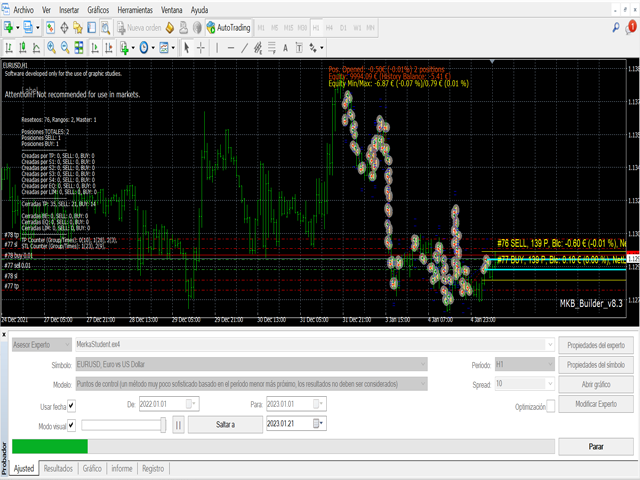
Task: Open the MetaEditor yellow book icon
Action: point(170,28)
